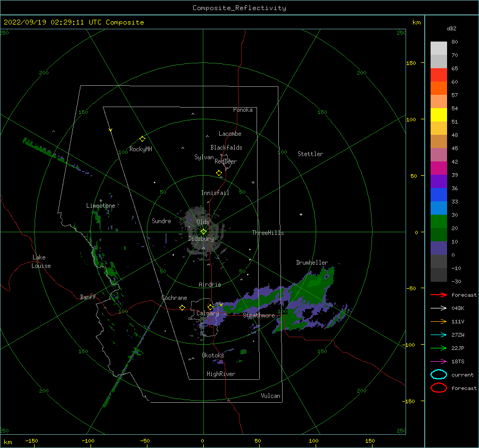
Task: Click the orange 60-57 dBZ swatch
Action: [x=439, y=88]
